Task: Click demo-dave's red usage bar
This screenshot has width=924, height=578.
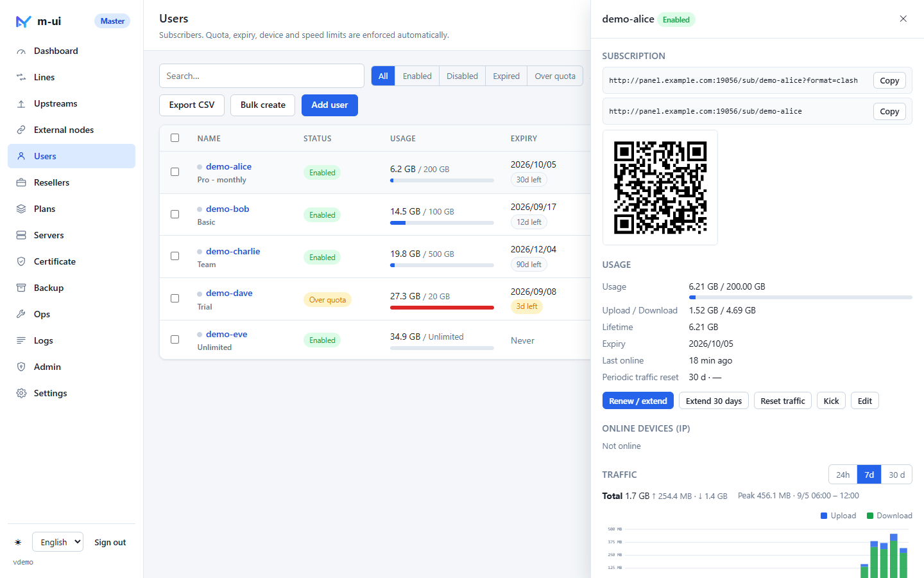Action: pos(442,308)
